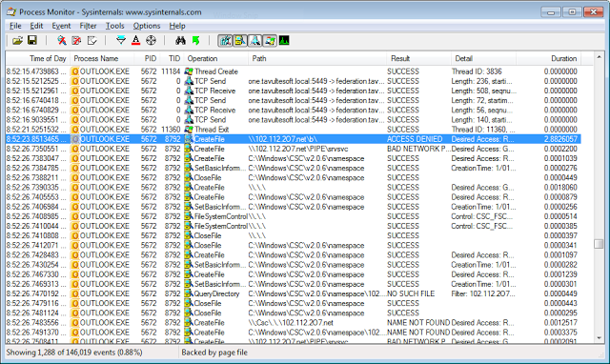
Task: Open the Help menu
Action: [x=177, y=26]
